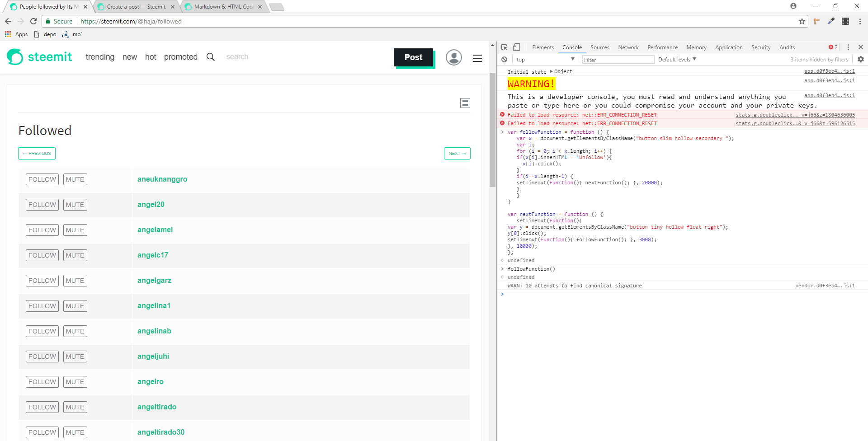Open the DevTools three-dot customize menu

click(848, 47)
